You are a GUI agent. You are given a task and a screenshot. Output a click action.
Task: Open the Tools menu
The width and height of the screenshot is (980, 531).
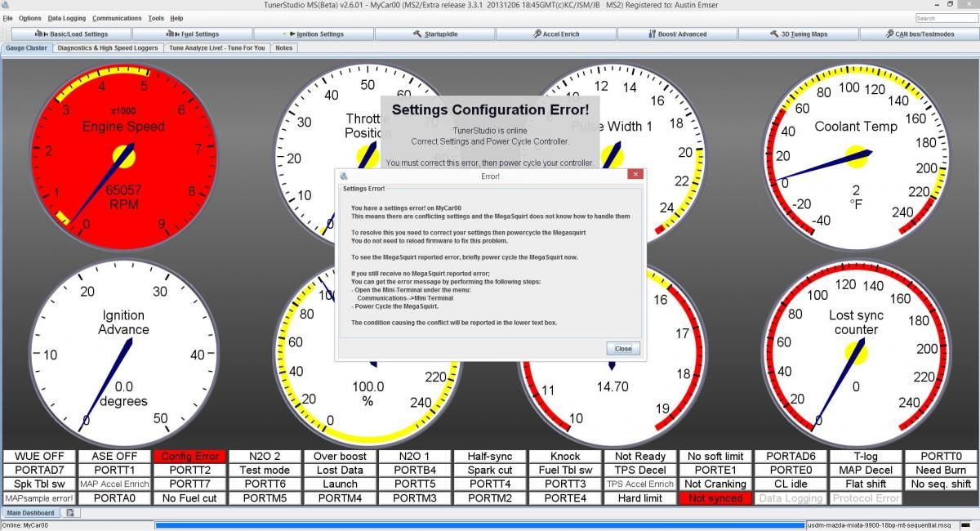pyautogui.click(x=156, y=18)
